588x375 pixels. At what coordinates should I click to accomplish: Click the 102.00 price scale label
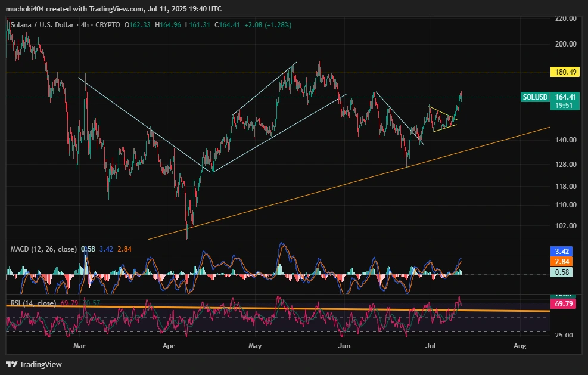click(x=565, y=226)
